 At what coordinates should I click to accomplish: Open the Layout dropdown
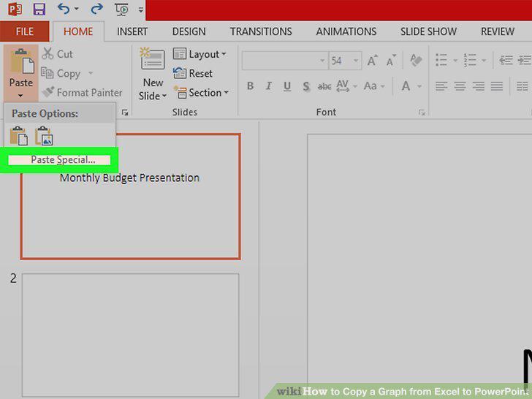199,54
